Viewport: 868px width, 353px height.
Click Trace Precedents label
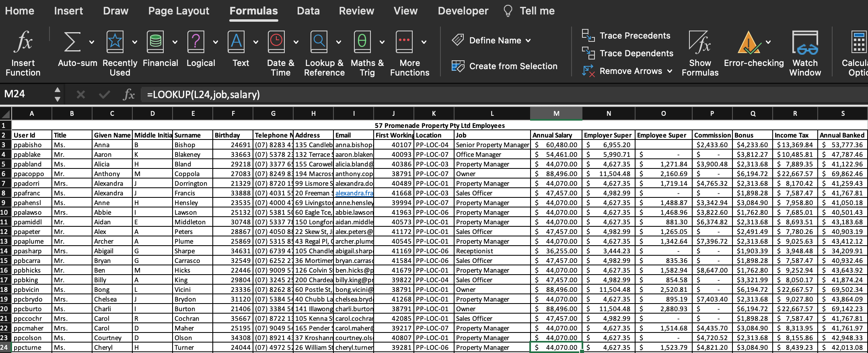click(x=635, y=35)
